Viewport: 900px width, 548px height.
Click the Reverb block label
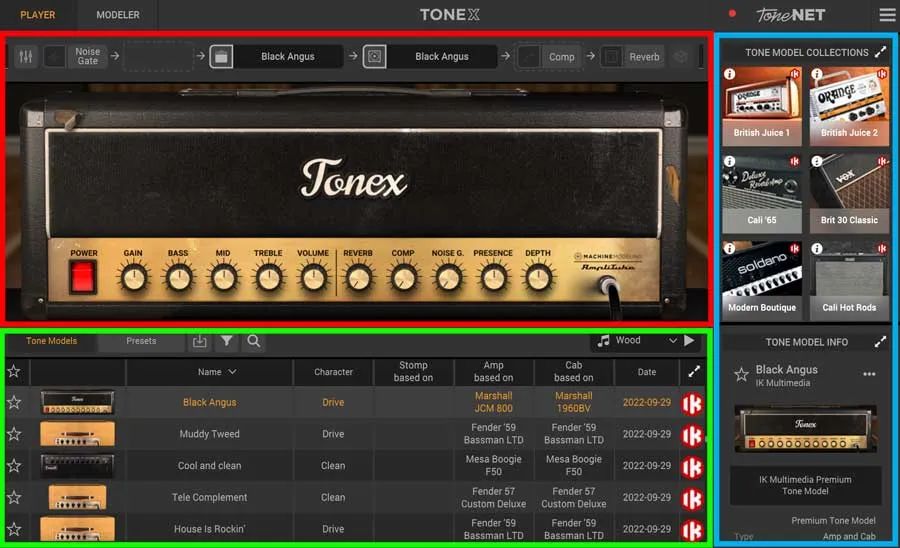(644, 57)
